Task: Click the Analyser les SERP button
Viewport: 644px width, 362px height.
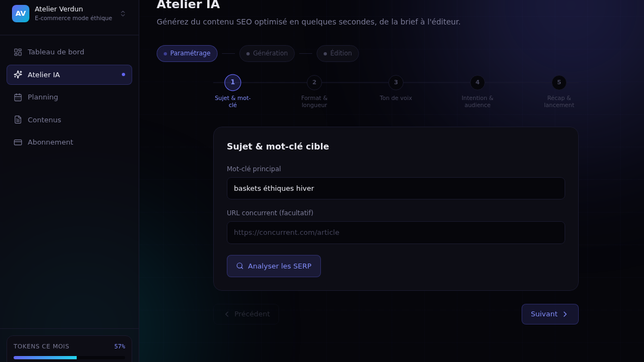Action: (274, 266)
